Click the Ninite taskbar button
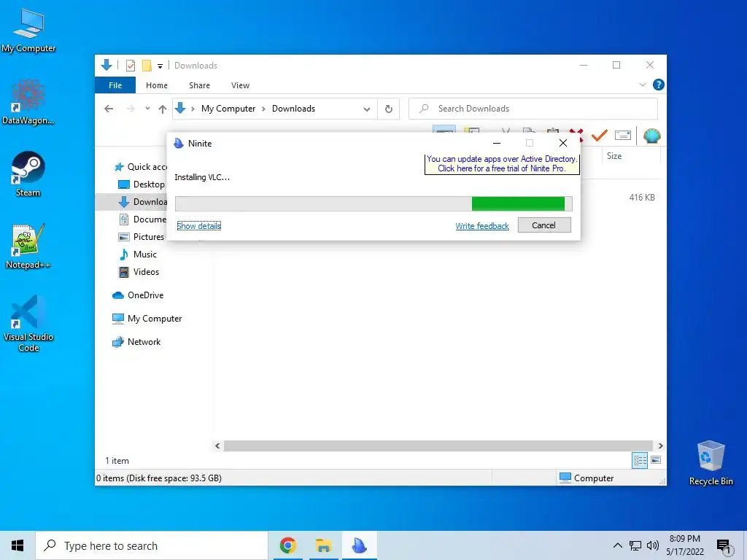 359,545
